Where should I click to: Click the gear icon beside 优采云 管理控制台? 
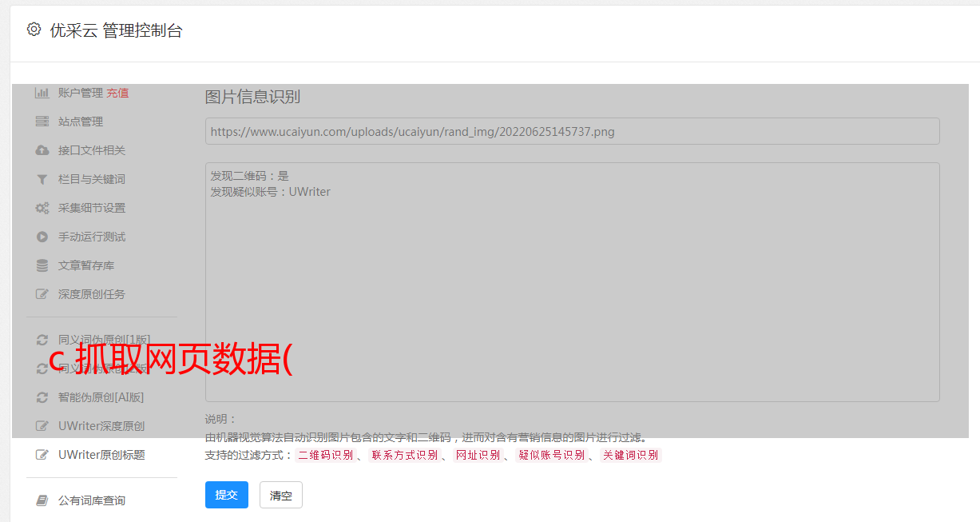[34, 30]
